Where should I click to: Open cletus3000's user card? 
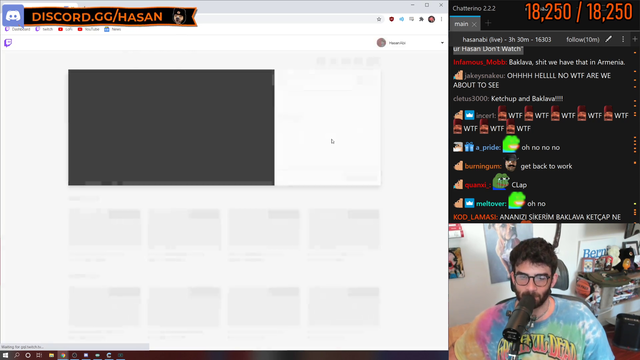[471, 99]
